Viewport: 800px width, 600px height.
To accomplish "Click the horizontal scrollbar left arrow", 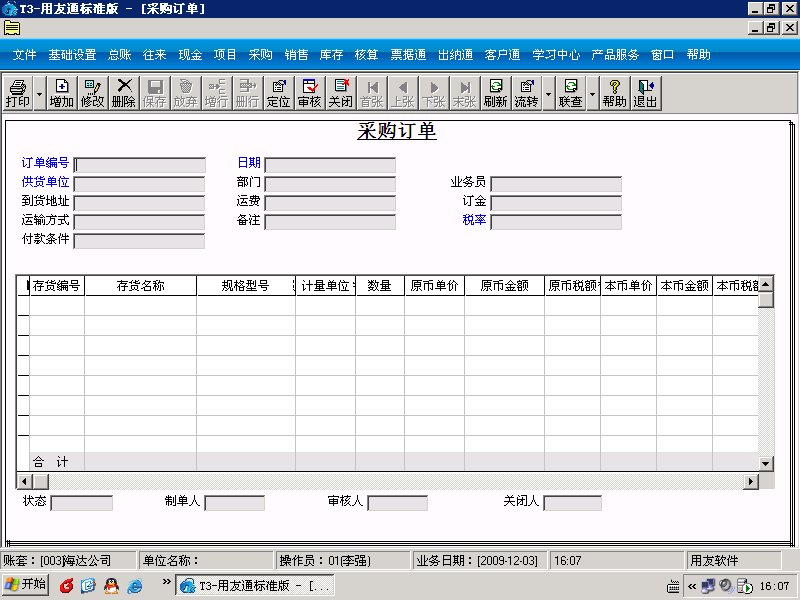I will [x=24, y=481].
